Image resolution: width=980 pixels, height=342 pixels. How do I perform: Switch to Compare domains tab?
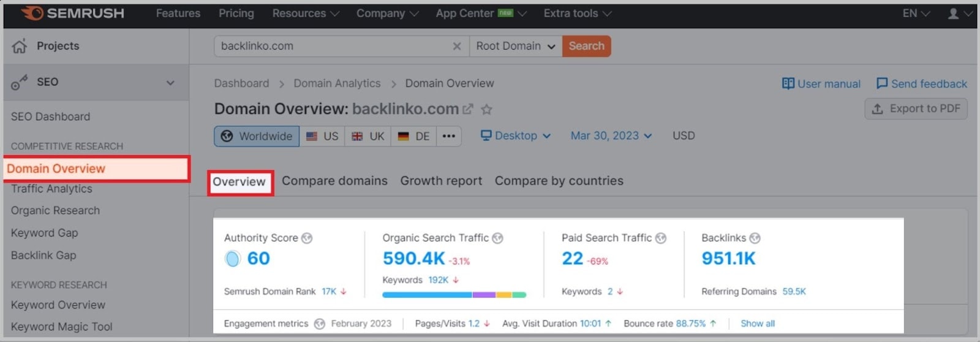tap(334, 181)
